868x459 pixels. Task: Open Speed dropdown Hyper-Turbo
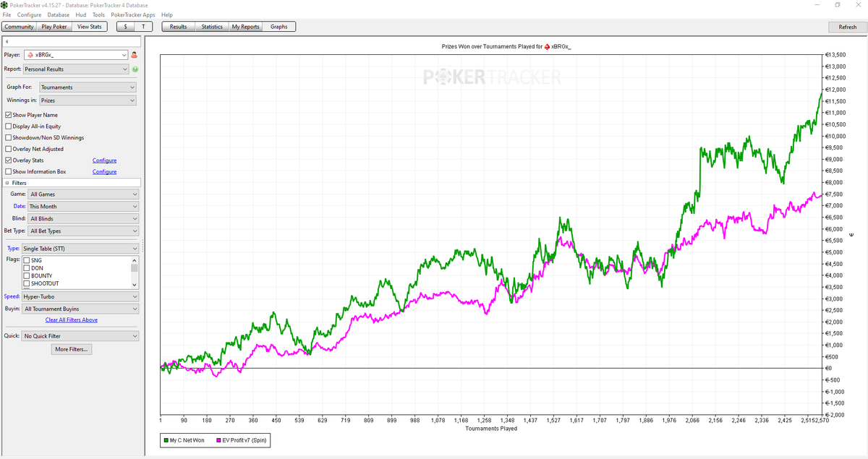coord(80,297)
